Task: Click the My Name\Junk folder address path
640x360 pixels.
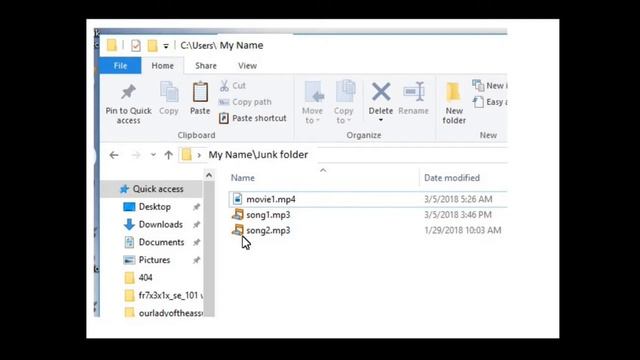Action: coord(258,155)
